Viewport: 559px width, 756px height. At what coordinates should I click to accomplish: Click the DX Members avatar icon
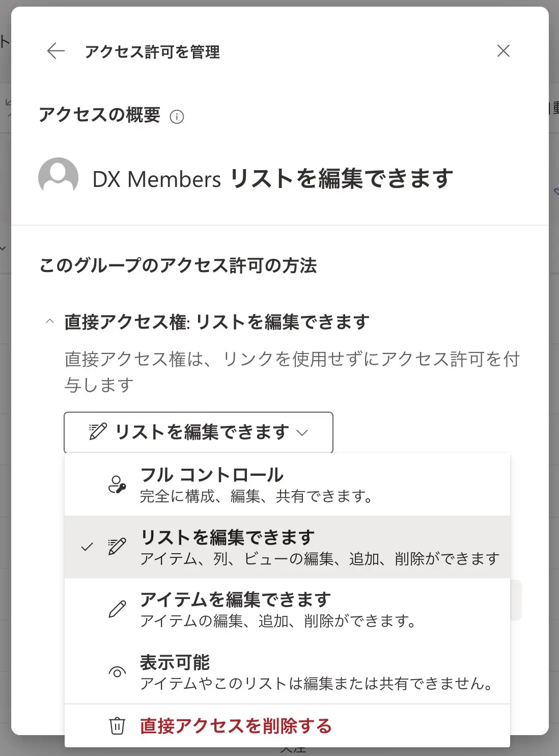pos(59,177)
